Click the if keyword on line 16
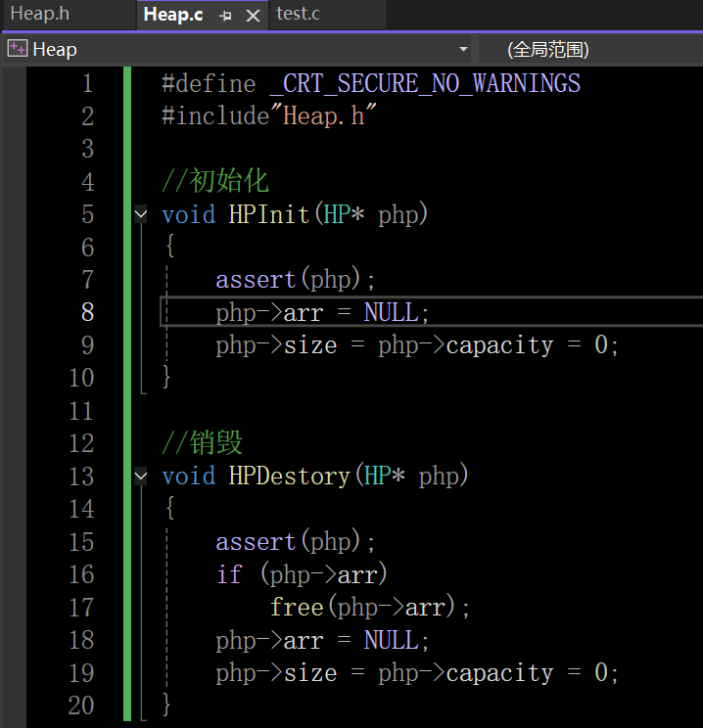 (229, 574)
